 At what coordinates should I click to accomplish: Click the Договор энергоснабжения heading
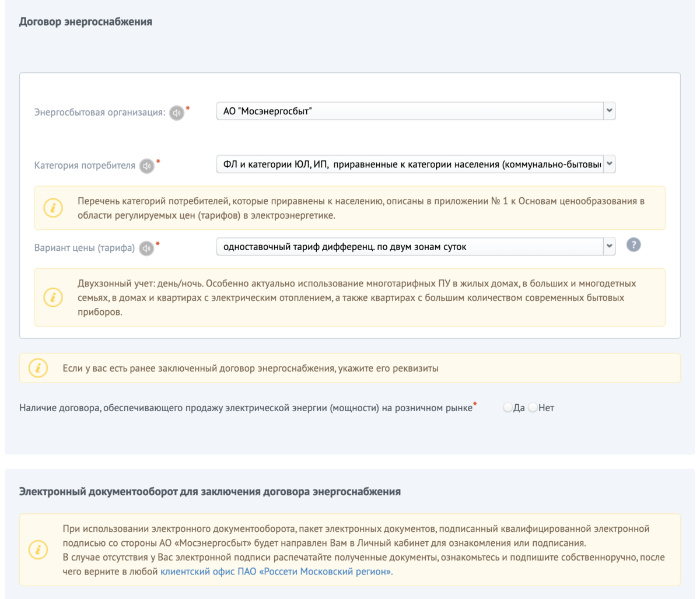coord(86,22)
